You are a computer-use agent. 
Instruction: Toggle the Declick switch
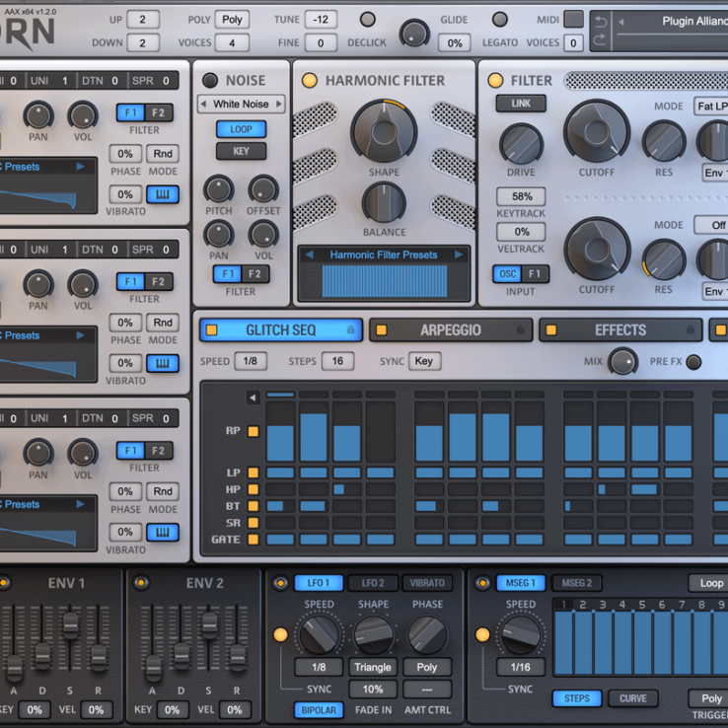[x=367, y=20]
